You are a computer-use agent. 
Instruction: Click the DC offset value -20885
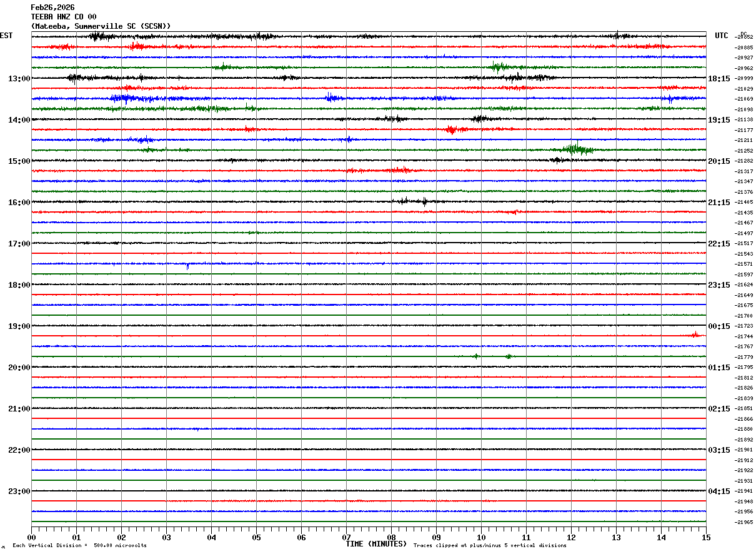coord(744,48)
